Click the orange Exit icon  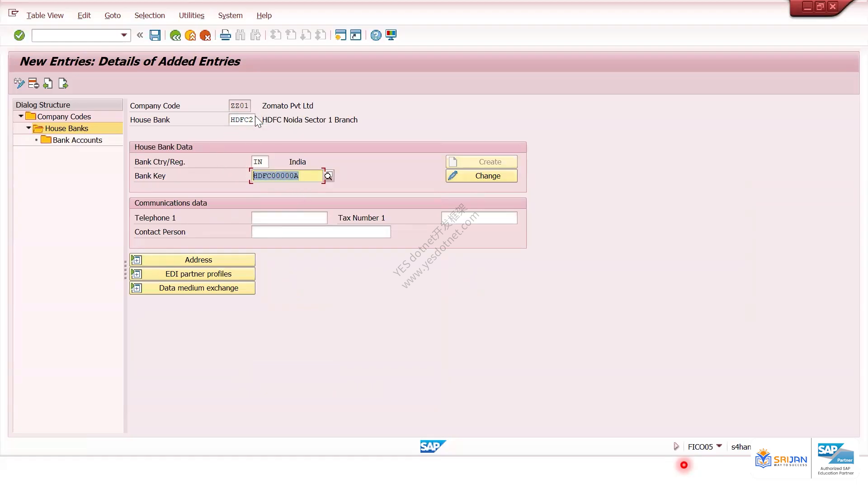pos(190,35)
